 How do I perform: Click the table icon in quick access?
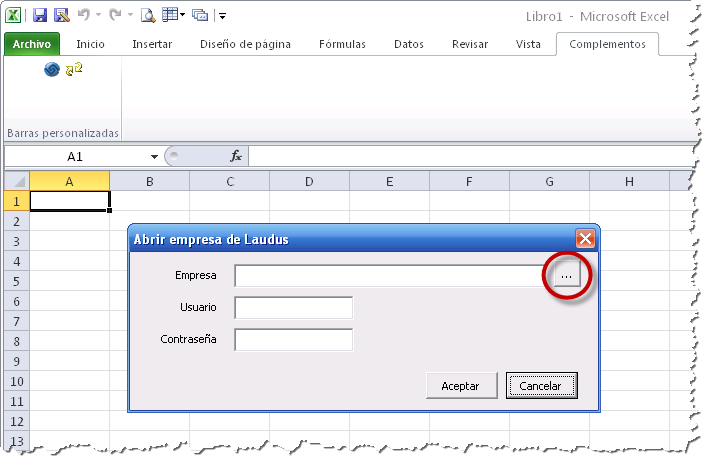170,15
